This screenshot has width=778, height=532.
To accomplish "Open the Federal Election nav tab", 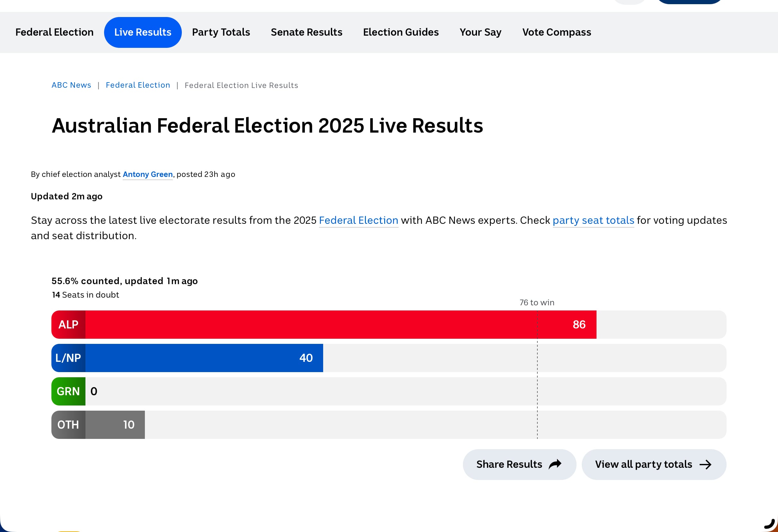I will [x=54, y=32].
